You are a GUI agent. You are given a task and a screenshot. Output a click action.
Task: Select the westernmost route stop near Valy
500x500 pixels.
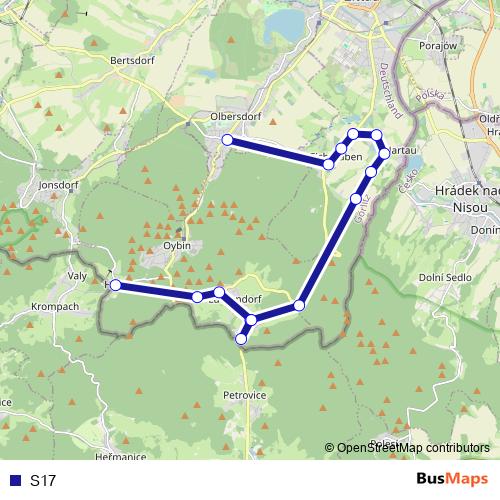pos(115,285)
